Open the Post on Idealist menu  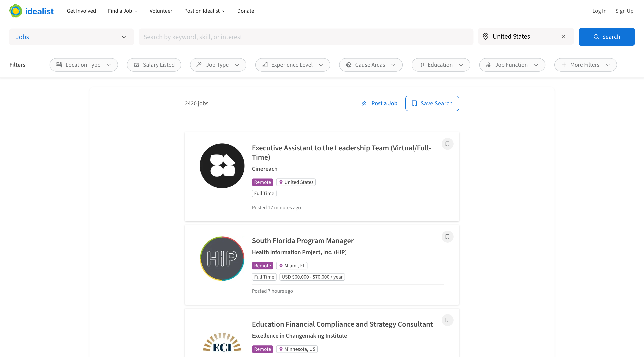point(204,11)
